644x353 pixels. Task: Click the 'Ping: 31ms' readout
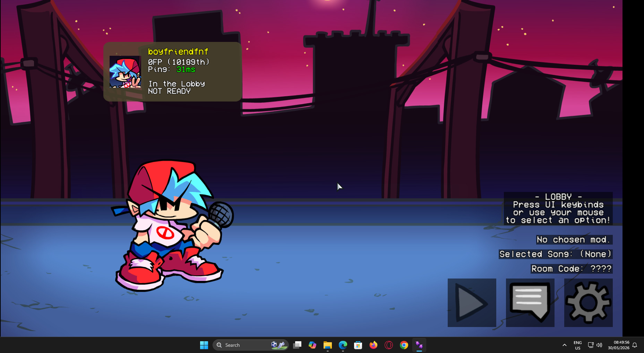coord(172,69)
